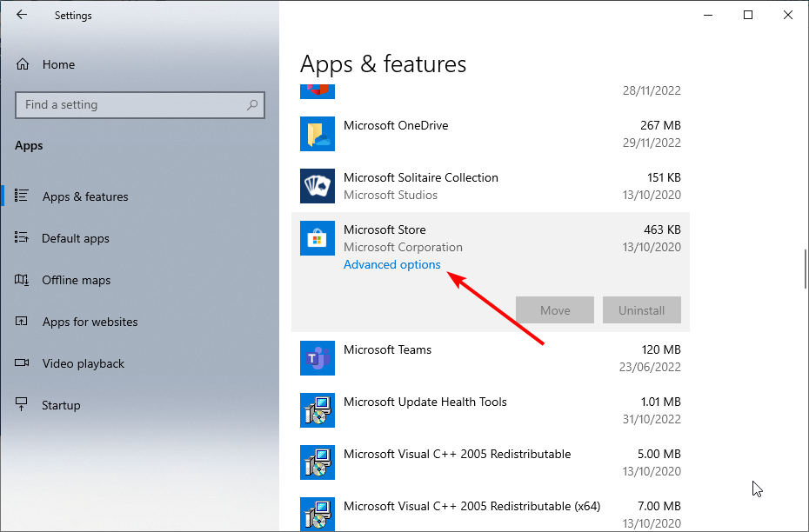Screen dimensions: 809x532
Task: Click the Apps for websites icon
Action: [22, 321]
